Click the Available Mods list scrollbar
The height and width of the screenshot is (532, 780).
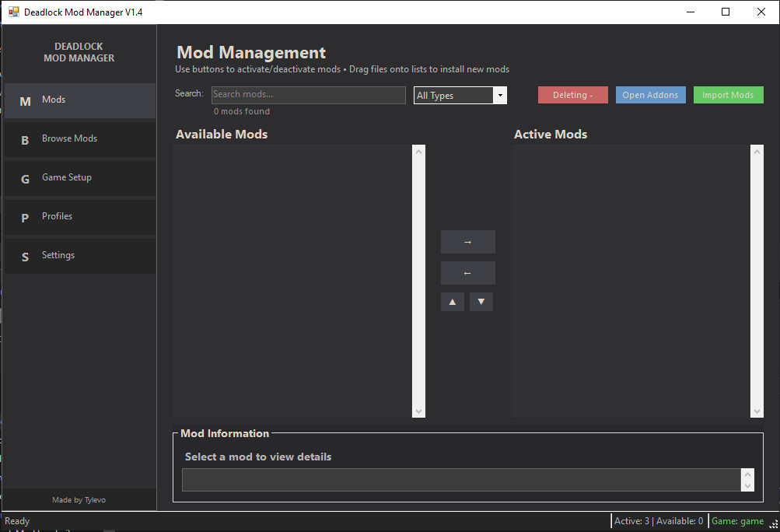(418, 280)
